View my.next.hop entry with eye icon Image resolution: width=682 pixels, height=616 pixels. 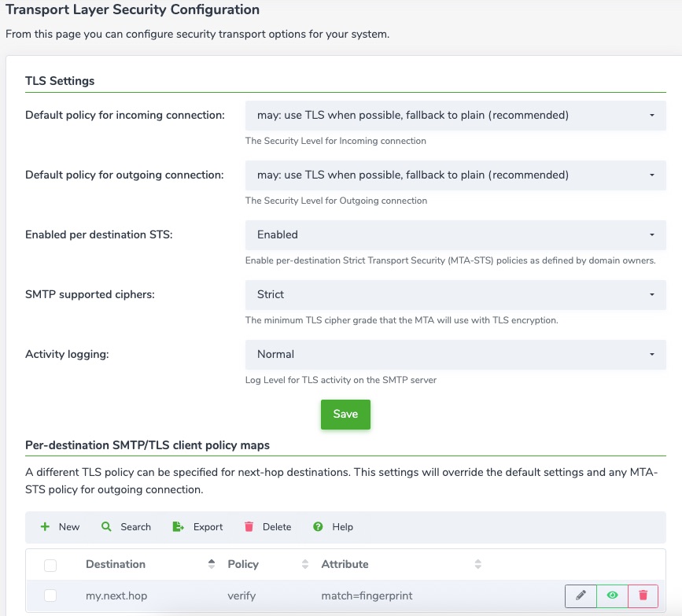tap(612, 596)
